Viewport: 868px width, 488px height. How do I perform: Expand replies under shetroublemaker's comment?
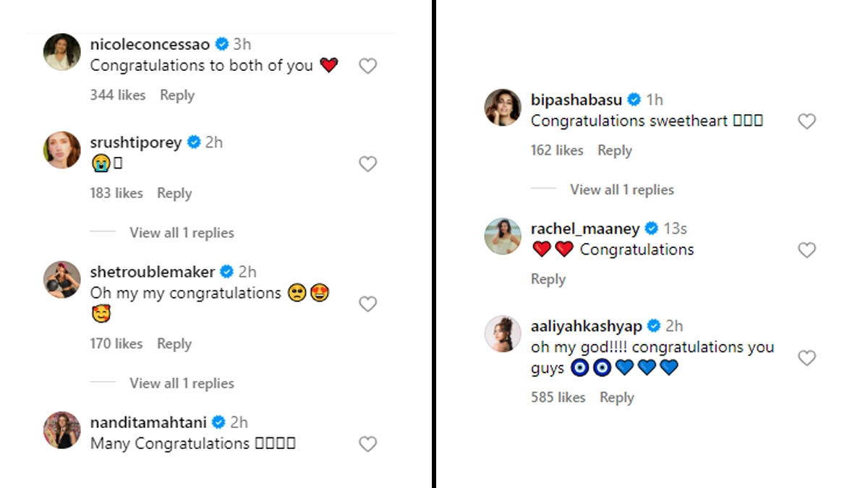click(182, 383)
